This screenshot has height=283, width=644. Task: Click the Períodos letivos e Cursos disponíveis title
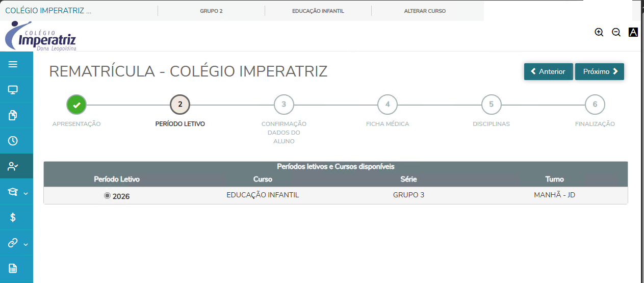point(336,166)
